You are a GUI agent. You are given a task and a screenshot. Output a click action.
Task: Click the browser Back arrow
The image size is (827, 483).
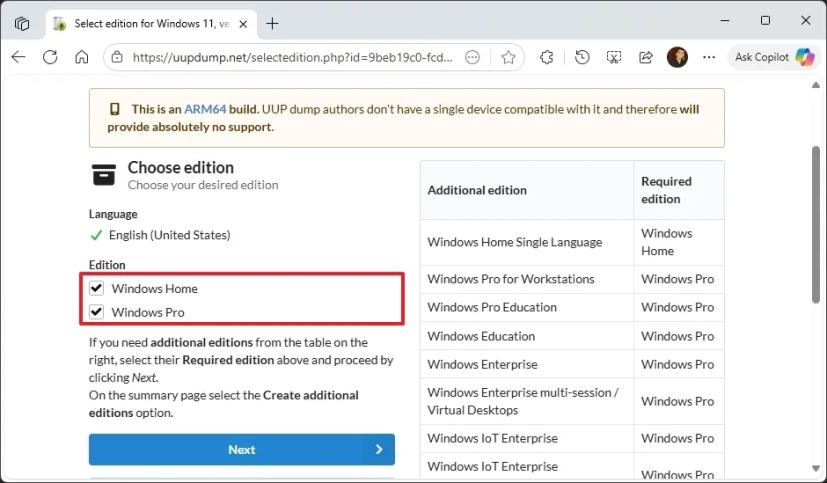pos(18,57)
